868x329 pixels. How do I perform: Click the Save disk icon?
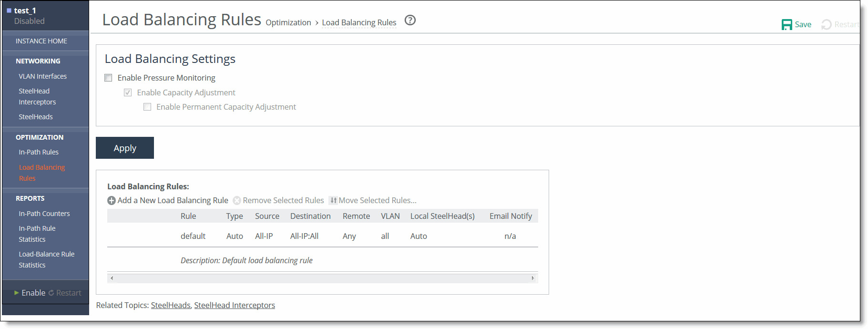(x=786, y=25)
